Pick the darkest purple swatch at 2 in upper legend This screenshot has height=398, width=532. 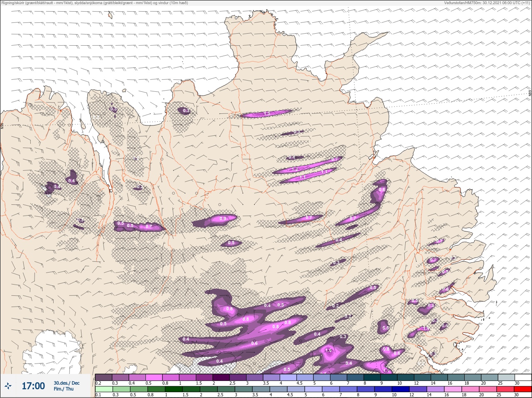221,377
